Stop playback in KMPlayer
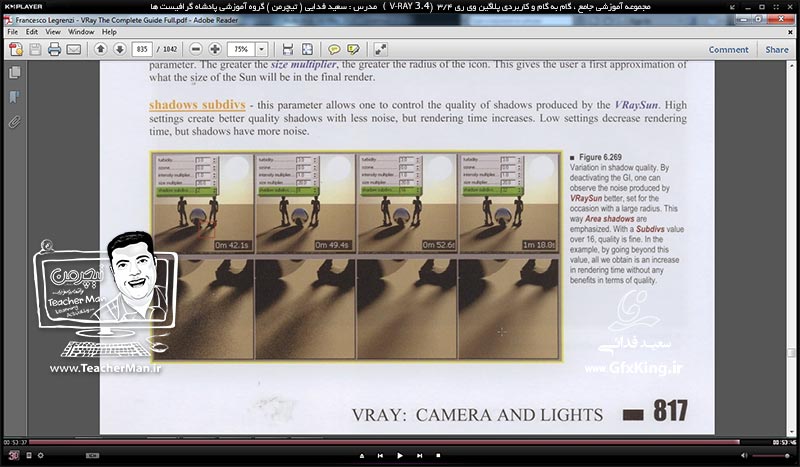This screenshot has width=800, height=467. [x=438, y=455]
